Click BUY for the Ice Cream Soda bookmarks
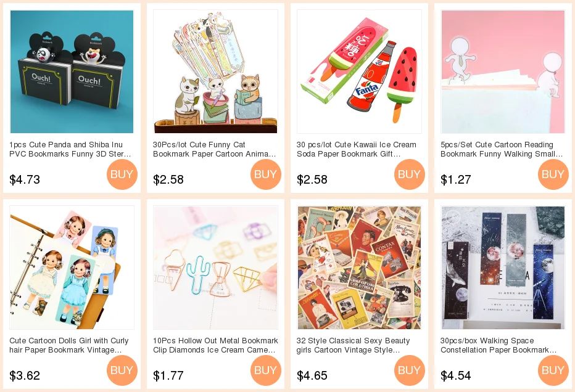 tap(410, 174)
